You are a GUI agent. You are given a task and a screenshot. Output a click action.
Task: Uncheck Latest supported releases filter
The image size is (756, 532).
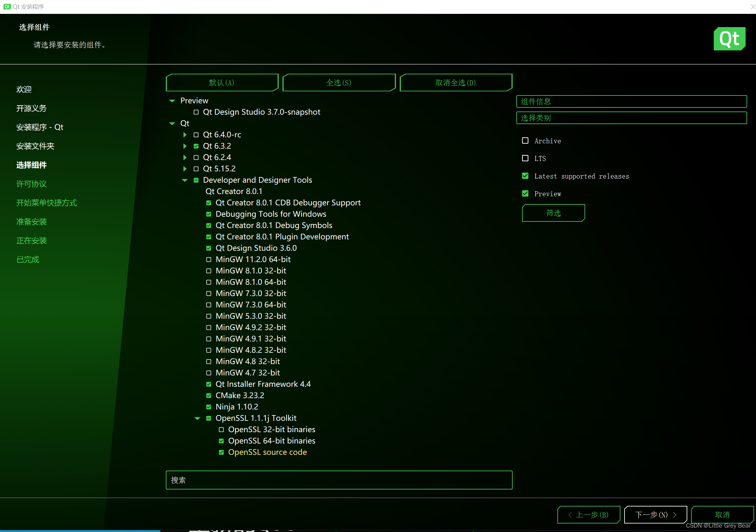click(x=525, y=176)
